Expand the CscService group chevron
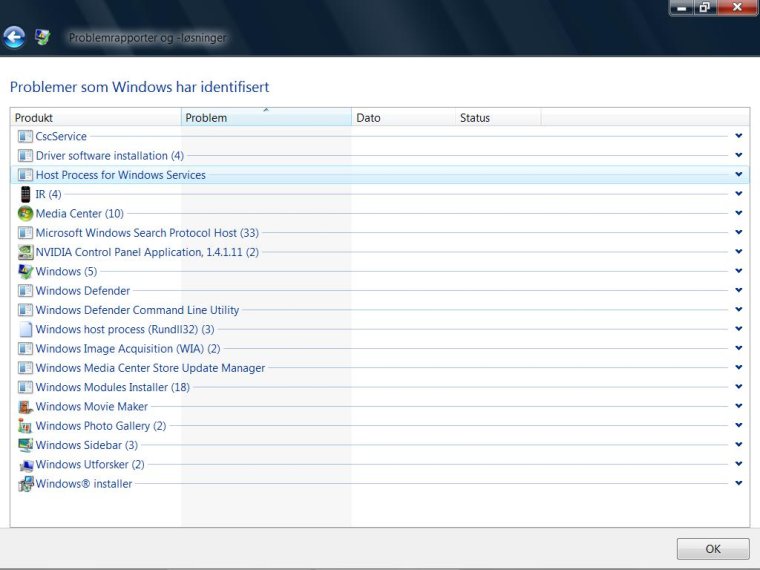 tap(739, 136)
